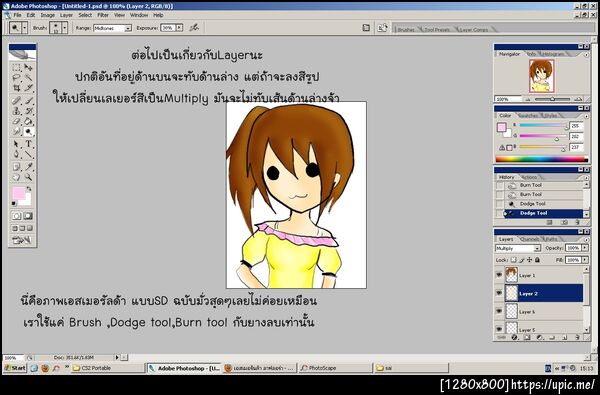This screenshot has height=395, width=600.
Task: Enable airbrush mode in options bar
Action: point(194,28)
